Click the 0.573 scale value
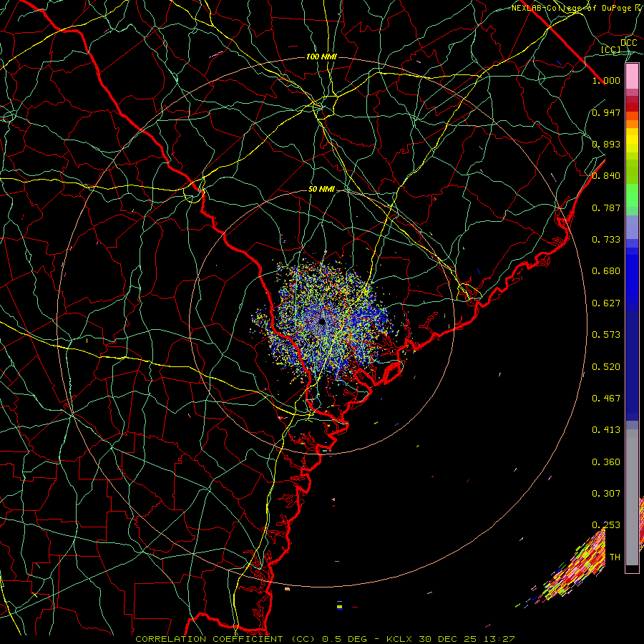 point(606,335)
